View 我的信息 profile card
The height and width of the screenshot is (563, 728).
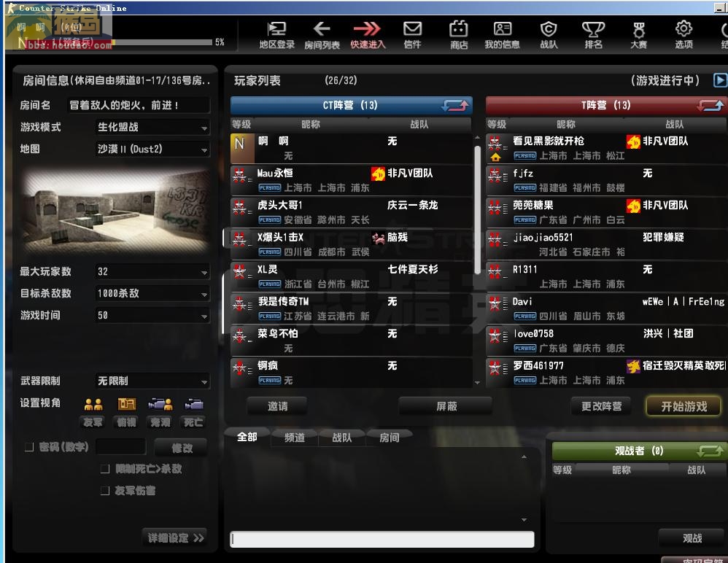[x=503, y=35]
